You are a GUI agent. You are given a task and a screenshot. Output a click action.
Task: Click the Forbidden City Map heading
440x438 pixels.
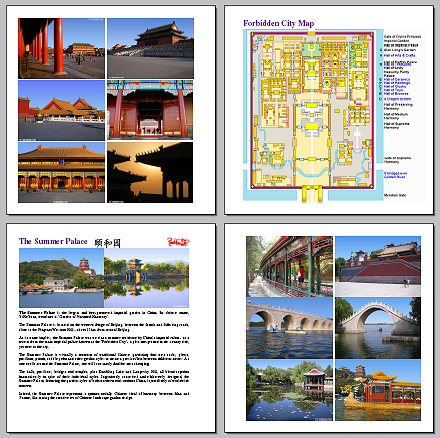pos(279,23)
